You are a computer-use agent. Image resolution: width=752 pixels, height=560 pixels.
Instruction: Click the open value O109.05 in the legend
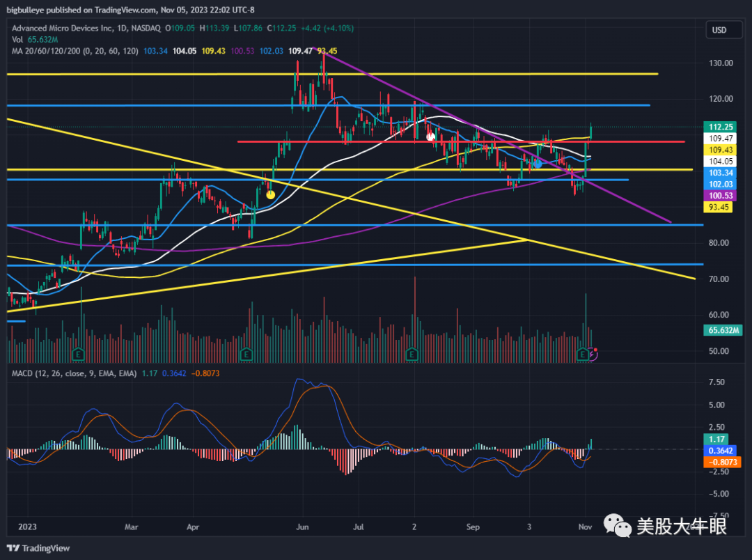tap(180, 29)
